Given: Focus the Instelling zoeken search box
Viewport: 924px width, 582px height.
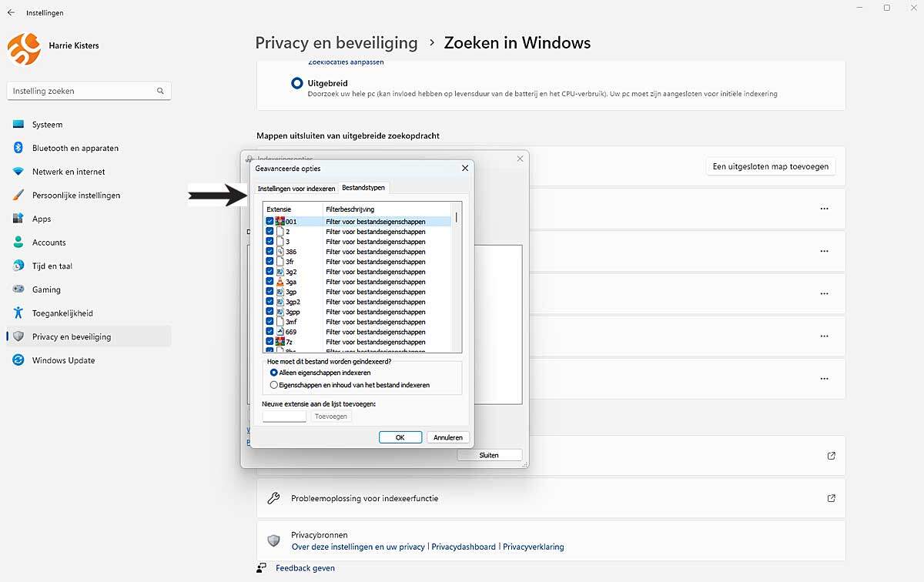Looking at the screenshot, I should click(89, 91).
